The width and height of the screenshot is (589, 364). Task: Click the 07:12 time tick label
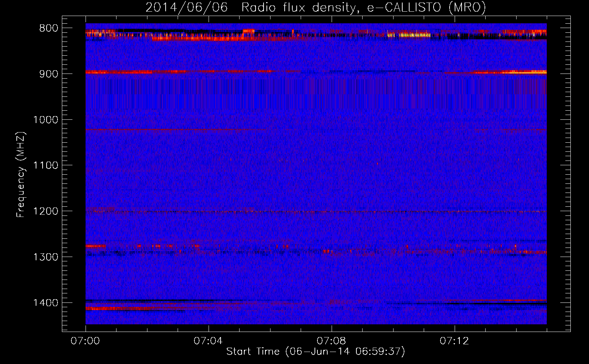pyautogui.click(x=454, y=341)
